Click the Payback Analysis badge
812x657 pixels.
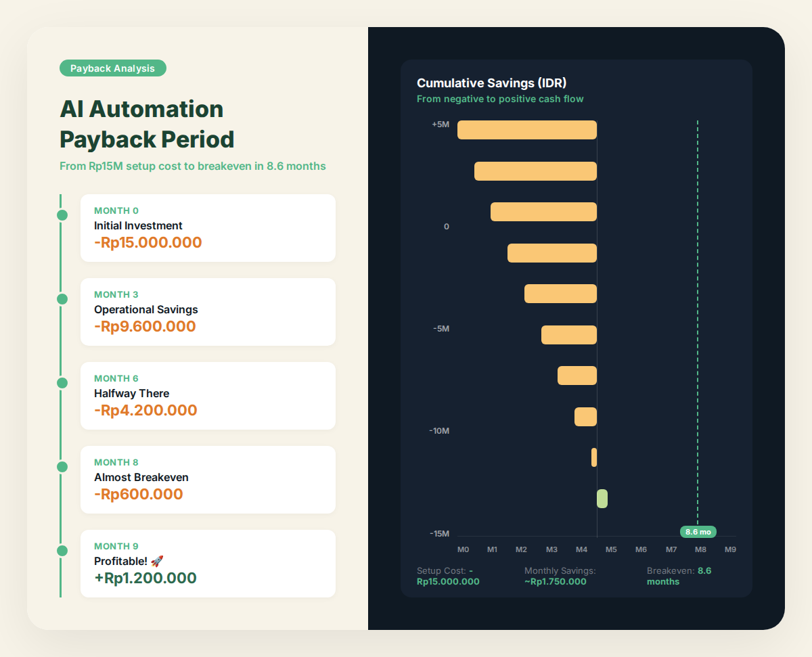(x=113, y=68)
